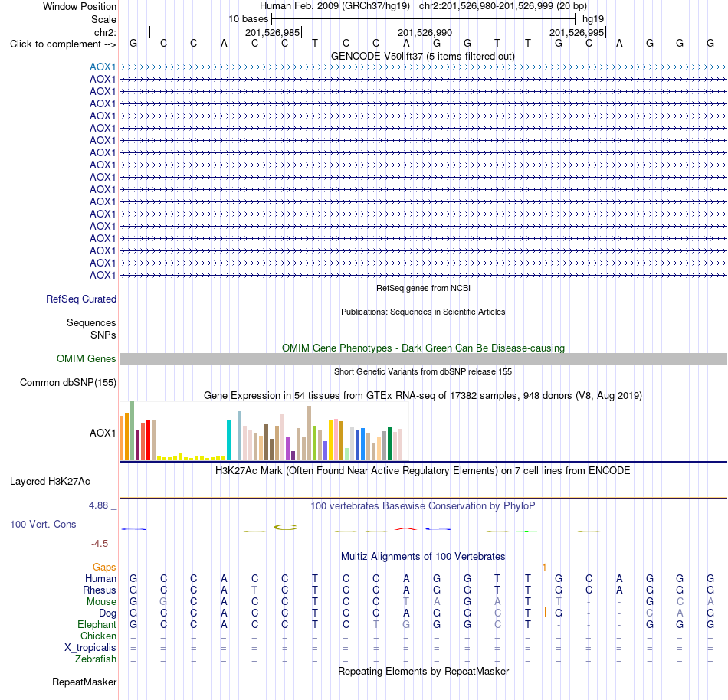
Task: Open 'Publications: Sequences in Scientific Articles' title
Action: tap(423, 312)
